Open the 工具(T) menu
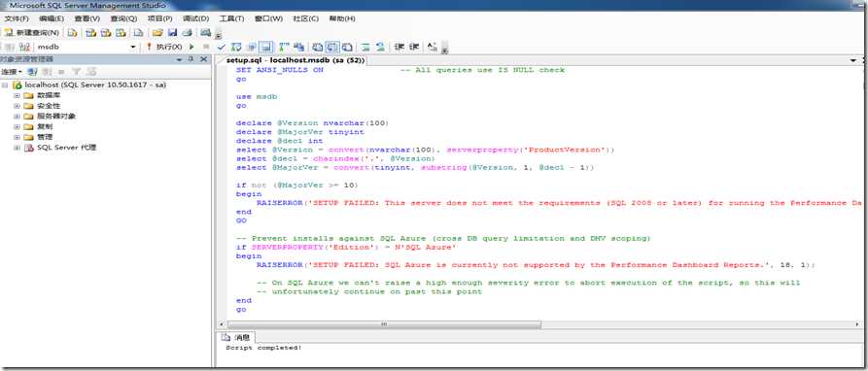Viewport: 868px width, 371px height. tap(231, 18)
